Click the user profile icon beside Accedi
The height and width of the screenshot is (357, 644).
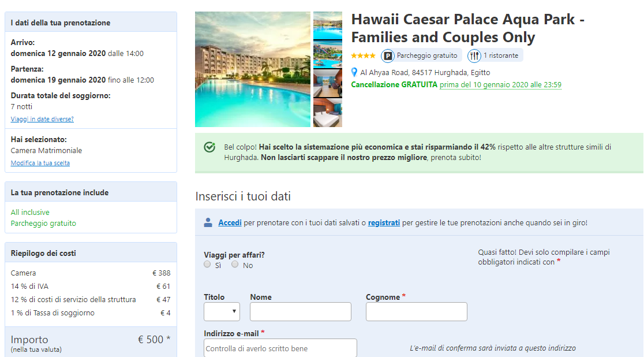pos(208,222)
